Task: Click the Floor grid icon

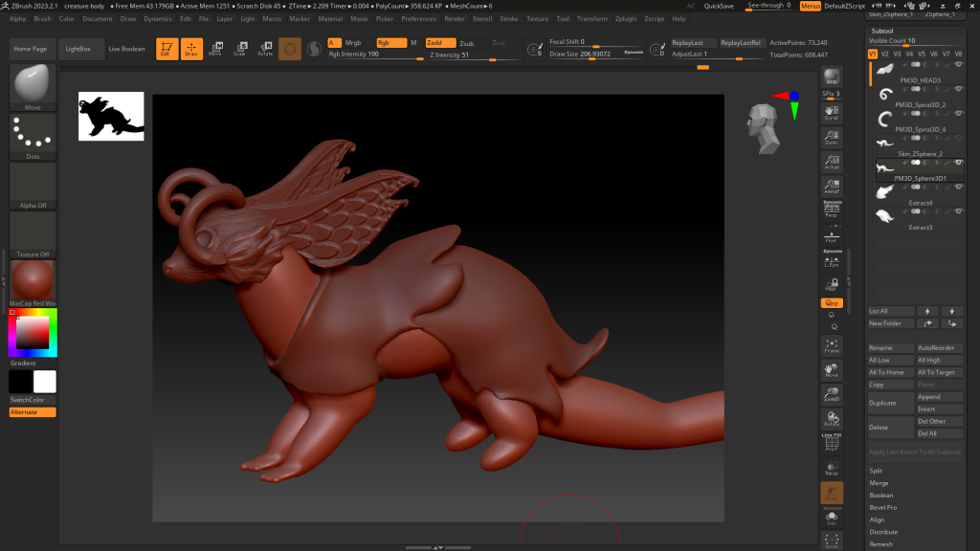Action: click(x=832, y=235)
